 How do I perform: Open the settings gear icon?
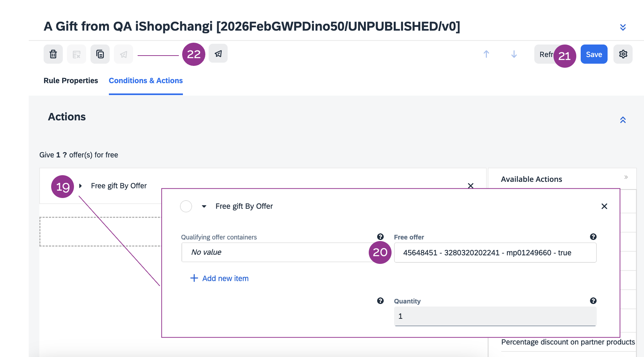click(x=623, y=54)
